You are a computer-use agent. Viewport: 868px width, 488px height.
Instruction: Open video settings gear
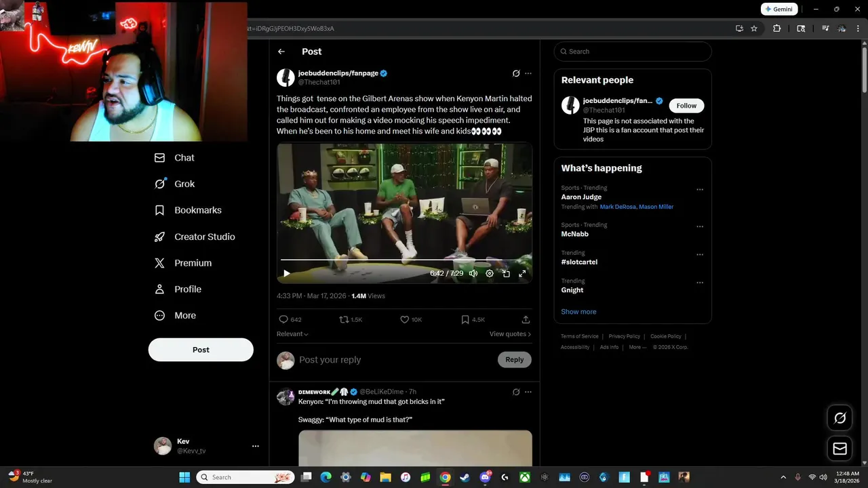(x=490, y=274)
